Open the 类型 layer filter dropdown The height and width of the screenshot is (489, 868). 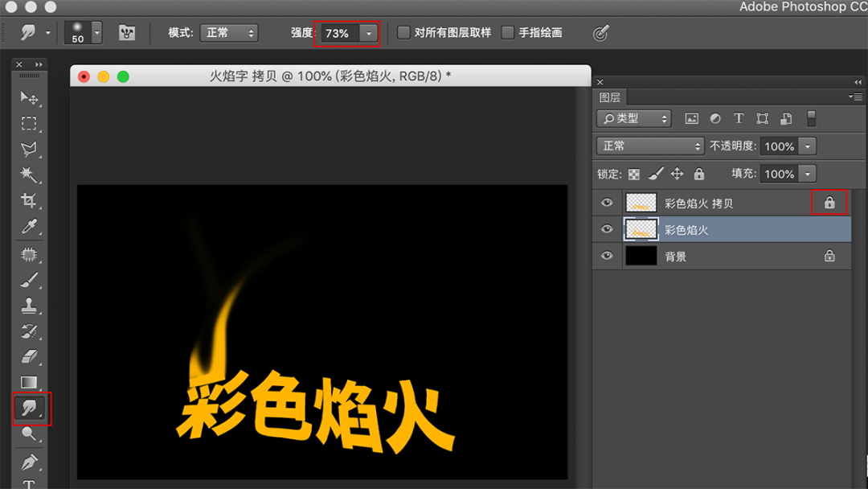point(634,118)
